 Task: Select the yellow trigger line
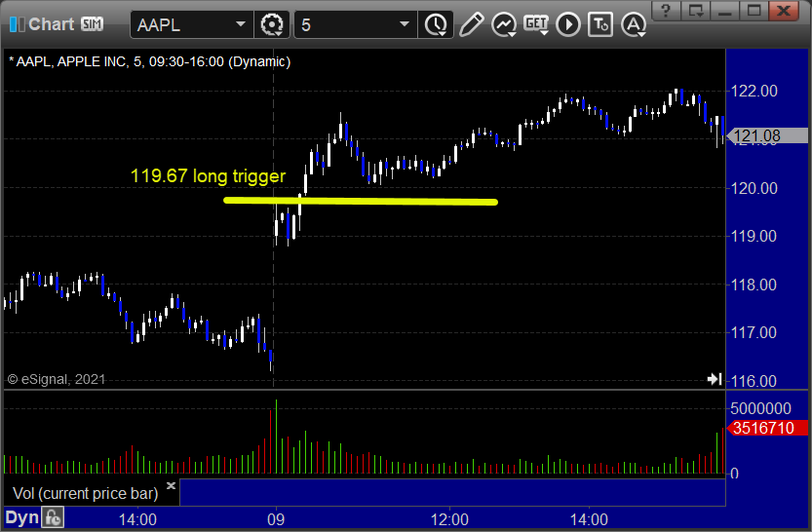(x=361, y=202)
